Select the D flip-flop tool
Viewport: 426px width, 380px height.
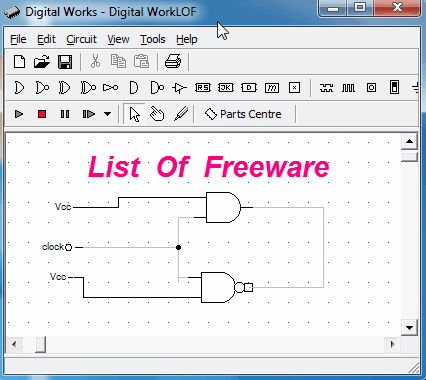coord(249,88)
